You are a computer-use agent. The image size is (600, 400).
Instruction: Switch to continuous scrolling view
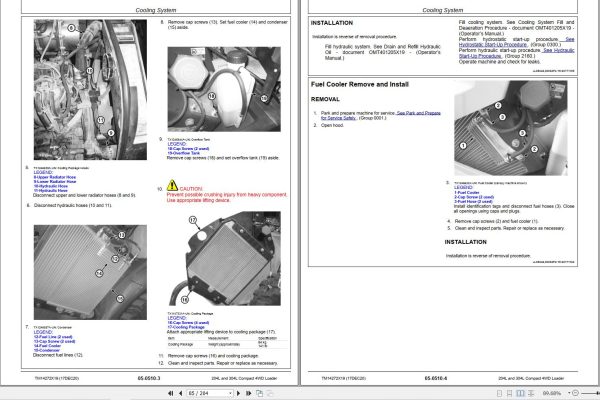pos(509,393)
